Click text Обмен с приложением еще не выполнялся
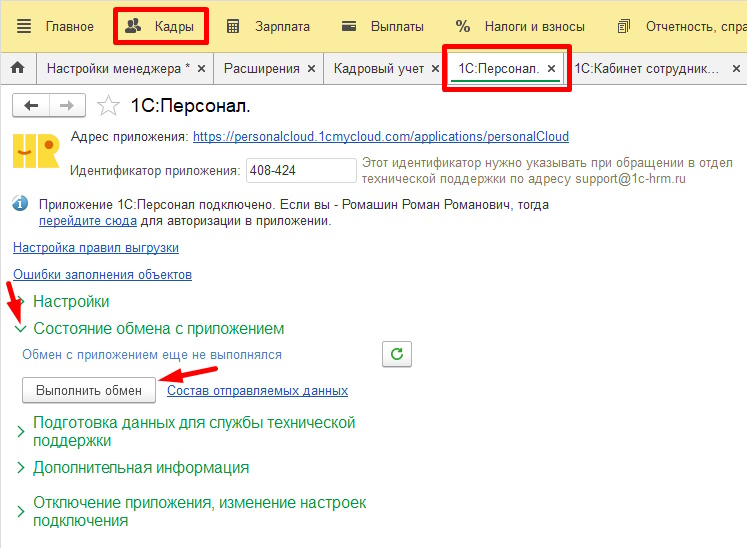The height and width of the screenshot is (548, 747). click(152, 355)
